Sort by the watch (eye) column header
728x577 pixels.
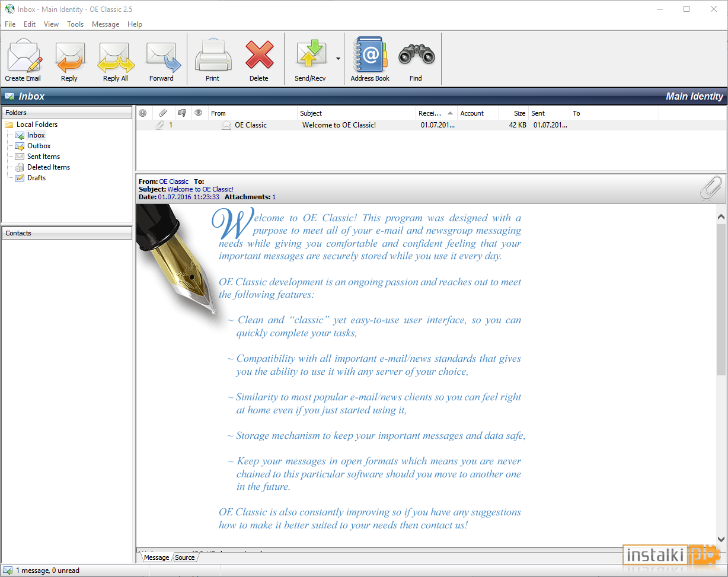point(199,113)
